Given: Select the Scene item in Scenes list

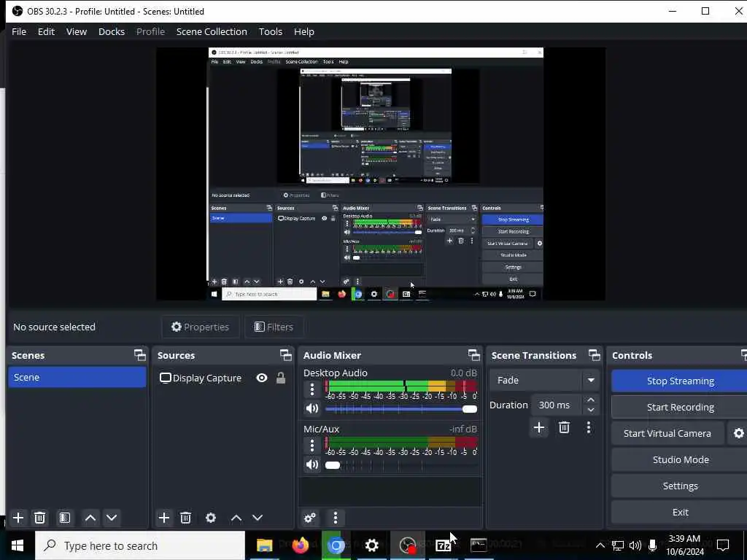Looking at the screenshot, I should point(77,377).
